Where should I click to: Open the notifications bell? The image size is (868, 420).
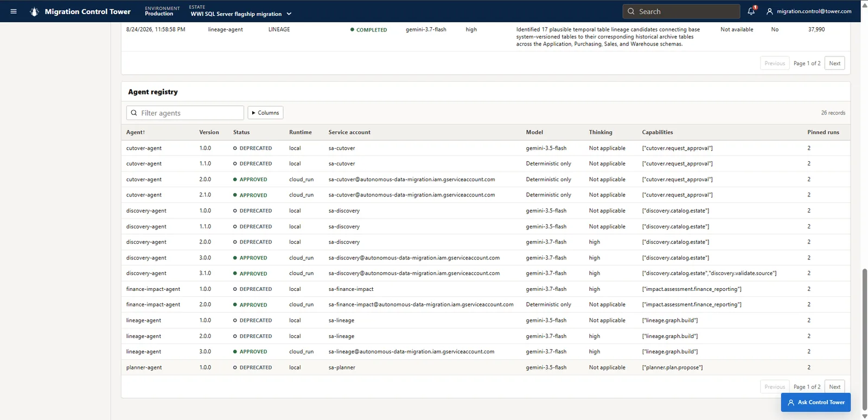tap(751, 11)
